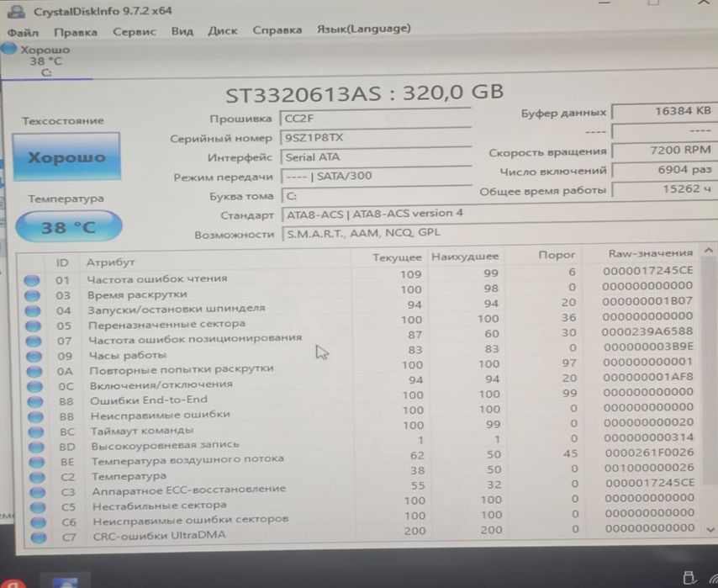Click the blue health circle beside top Хорошо
Image resolution: width=718 pixels, height=588 pixels.
[8, 49]
